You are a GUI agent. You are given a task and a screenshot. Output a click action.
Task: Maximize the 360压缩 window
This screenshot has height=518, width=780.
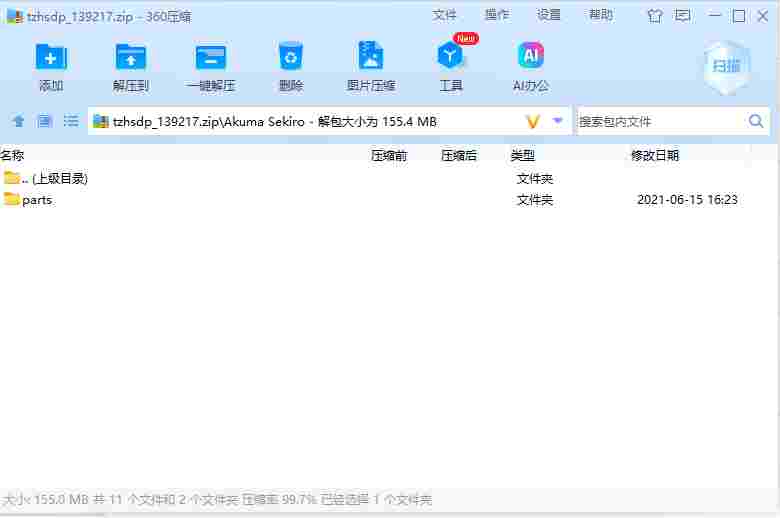(739, 16)
